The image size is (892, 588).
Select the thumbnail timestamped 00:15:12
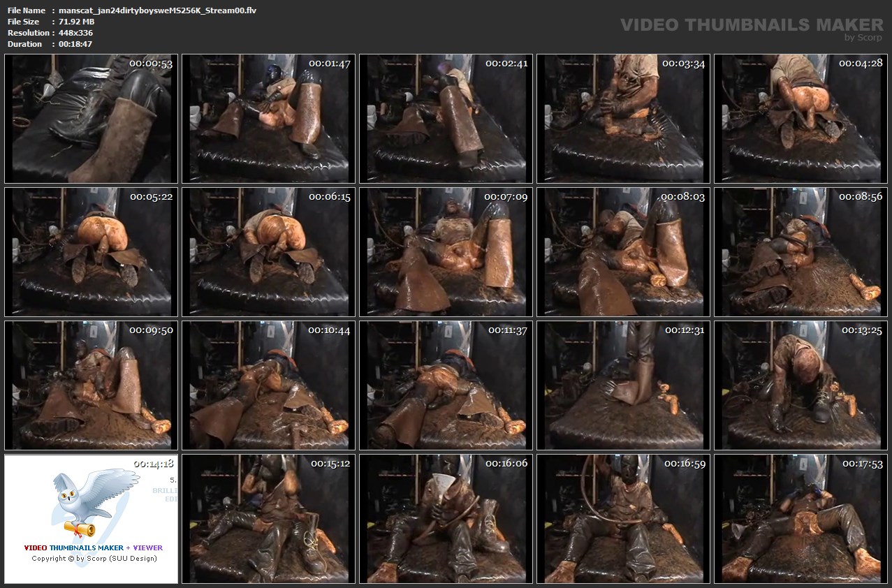coord(268,519)
